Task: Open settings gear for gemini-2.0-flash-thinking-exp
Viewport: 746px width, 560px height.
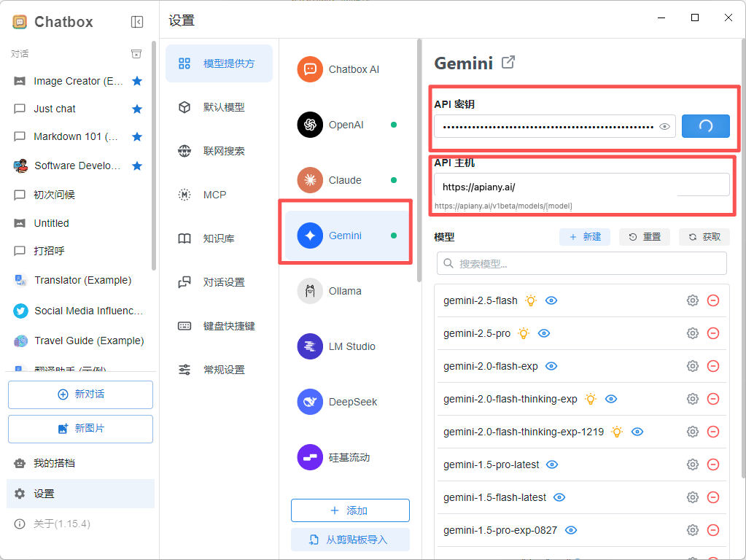Action: click(x=693, y=399)
